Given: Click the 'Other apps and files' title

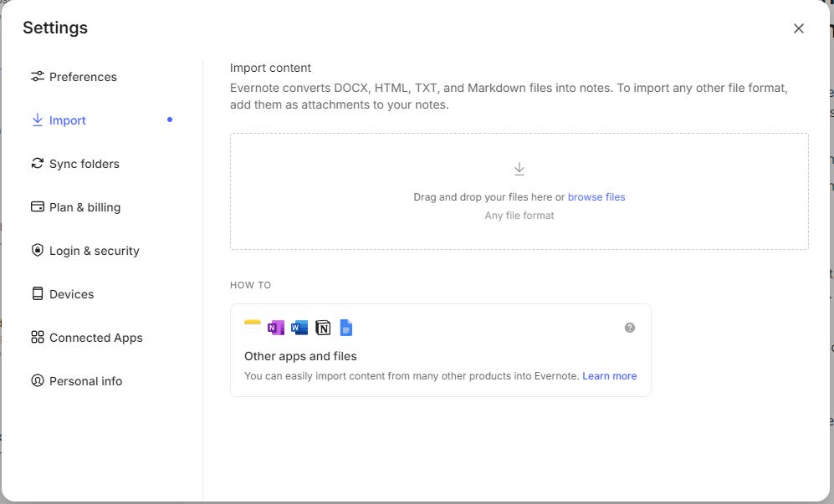Looking at the screenshot, I should click(x=300, y=356).
